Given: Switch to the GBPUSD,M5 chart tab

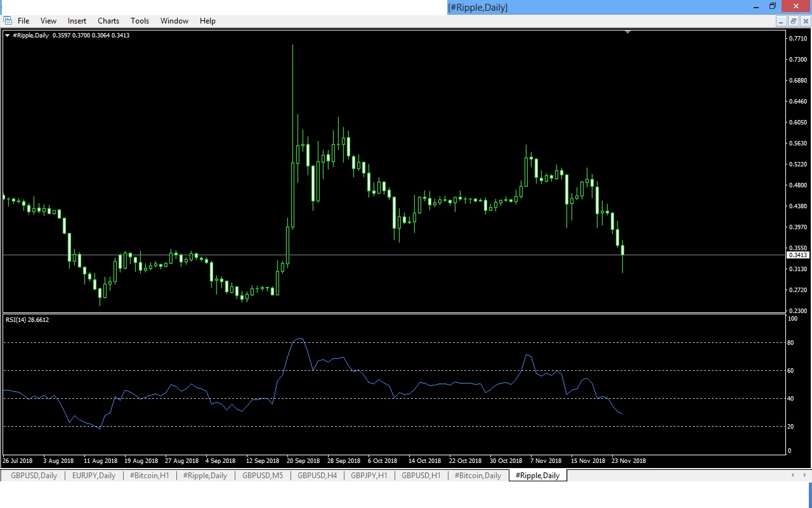Looking at the screenshot, I should [263, 476].
